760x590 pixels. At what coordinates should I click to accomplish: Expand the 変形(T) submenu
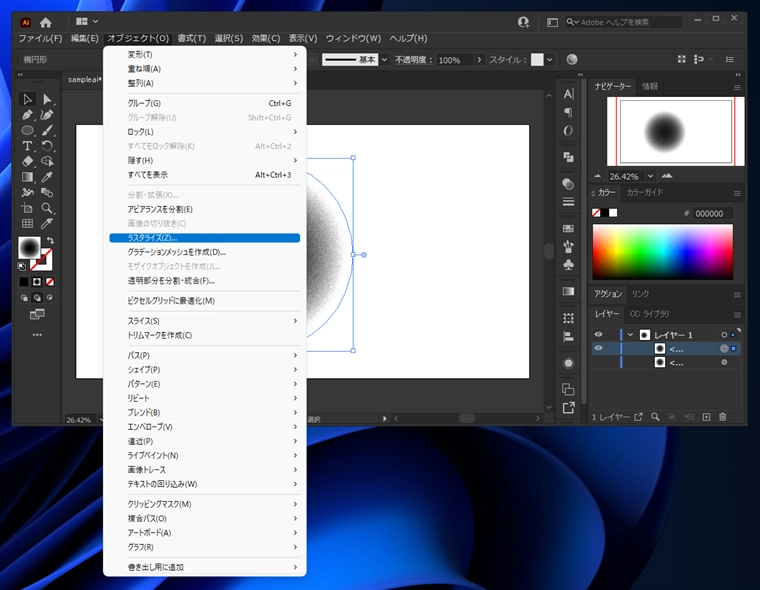coord(205,54)
